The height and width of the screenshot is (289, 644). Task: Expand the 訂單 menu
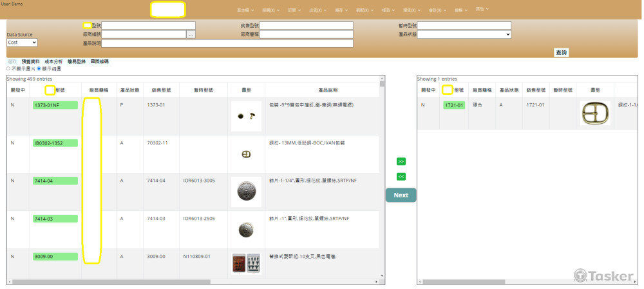(294, 10)
